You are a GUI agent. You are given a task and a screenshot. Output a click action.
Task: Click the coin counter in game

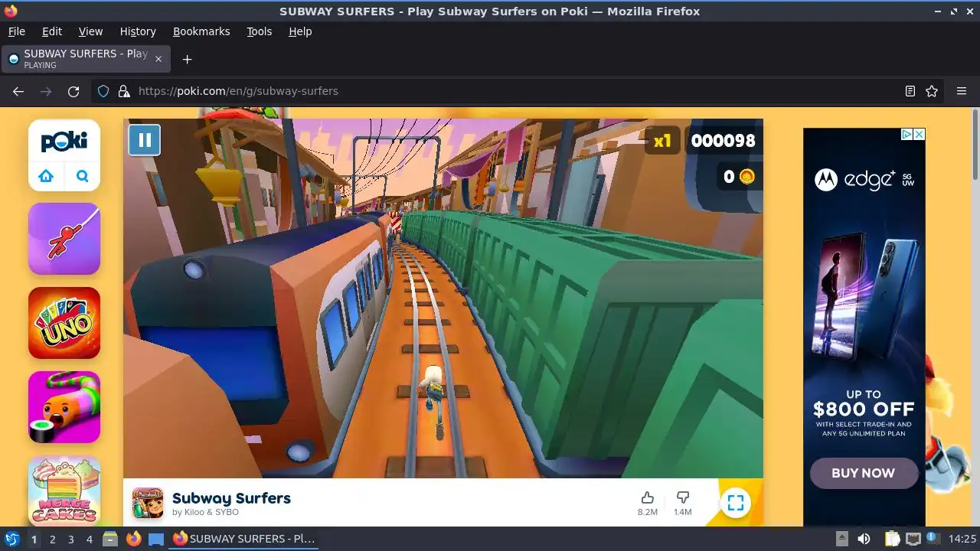point(740,177)
